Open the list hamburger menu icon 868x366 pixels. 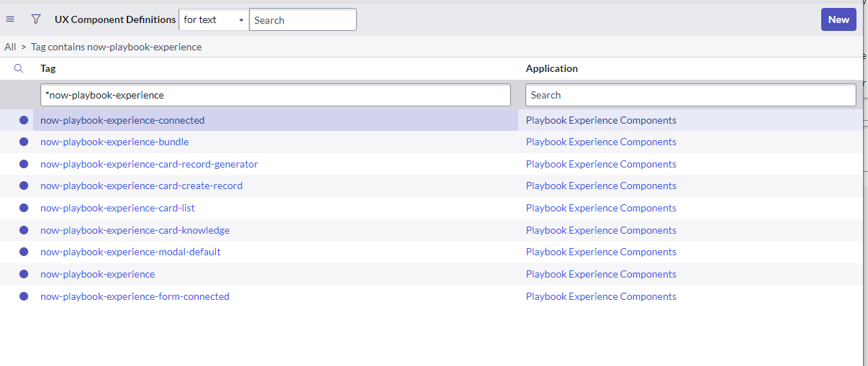point(10,19)
